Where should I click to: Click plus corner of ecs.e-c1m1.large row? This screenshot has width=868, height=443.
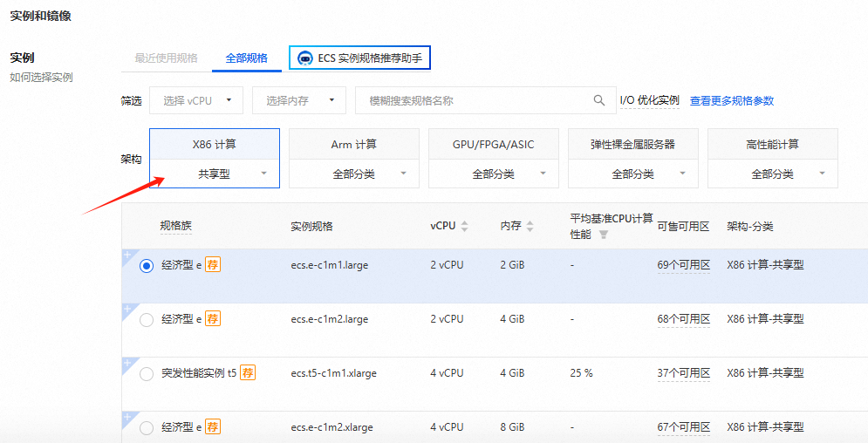click(126, 255)
